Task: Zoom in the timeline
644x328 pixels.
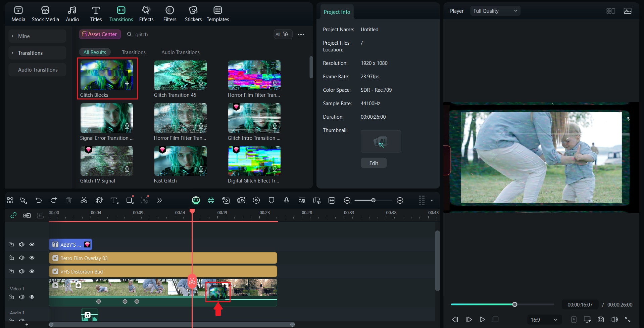Action: pos(400,200)
